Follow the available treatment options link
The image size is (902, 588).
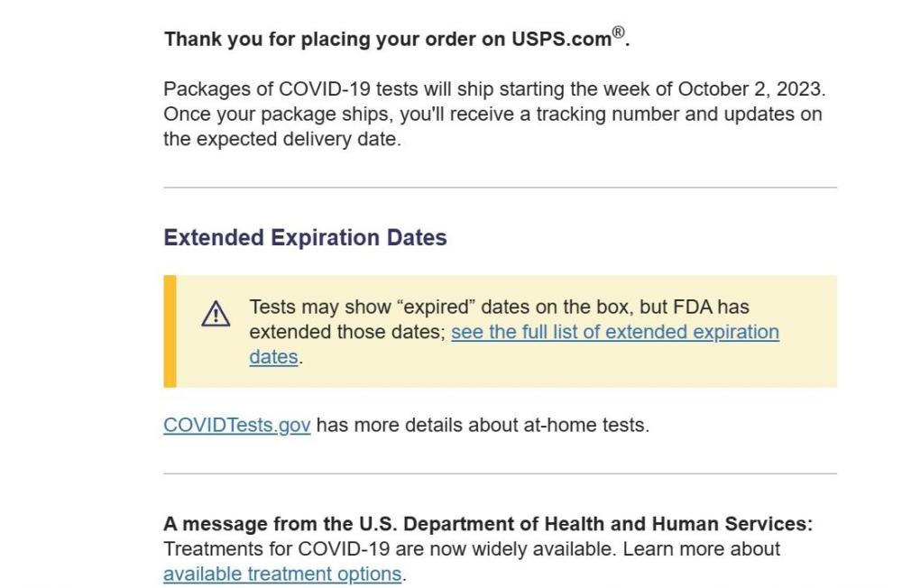pos(281,574)
